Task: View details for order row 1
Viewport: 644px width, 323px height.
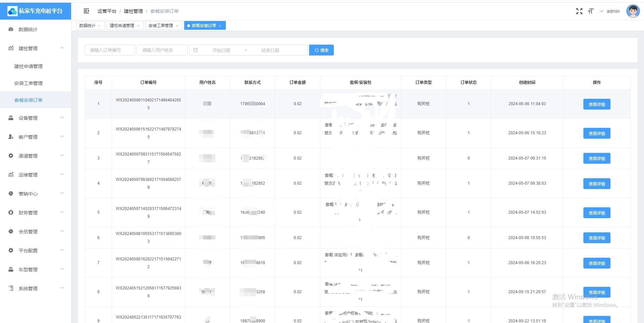Action: [x=597, y=104]
